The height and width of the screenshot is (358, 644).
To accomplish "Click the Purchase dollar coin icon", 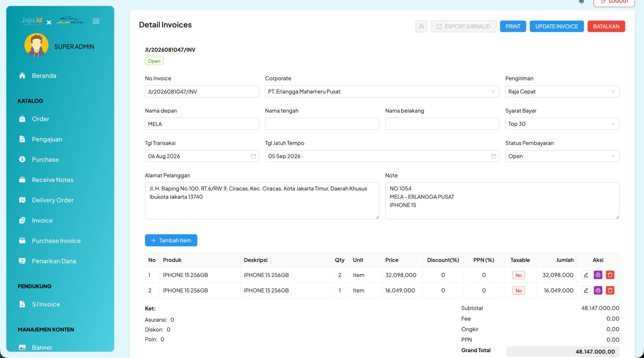I will click(22, 159).
